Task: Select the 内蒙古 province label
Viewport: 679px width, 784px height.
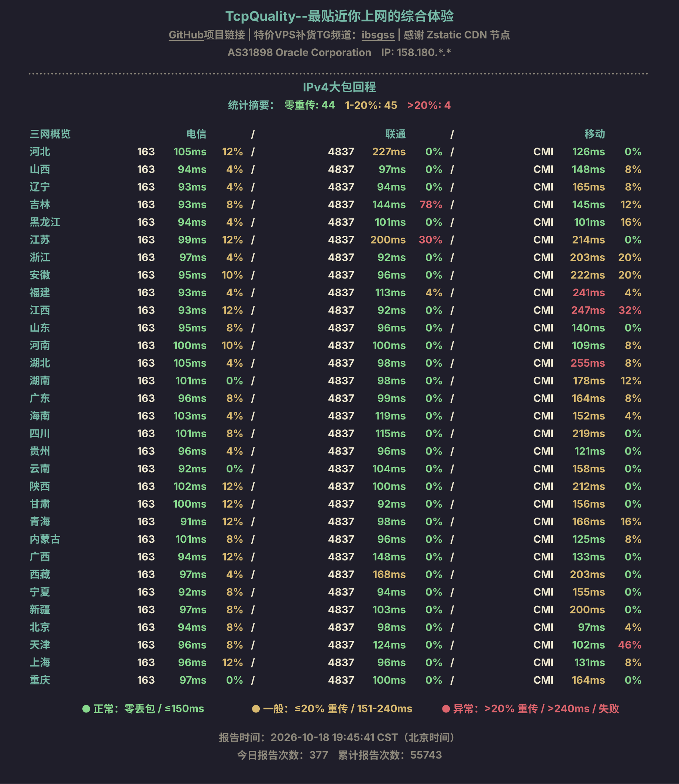Action: click(45, 539)
